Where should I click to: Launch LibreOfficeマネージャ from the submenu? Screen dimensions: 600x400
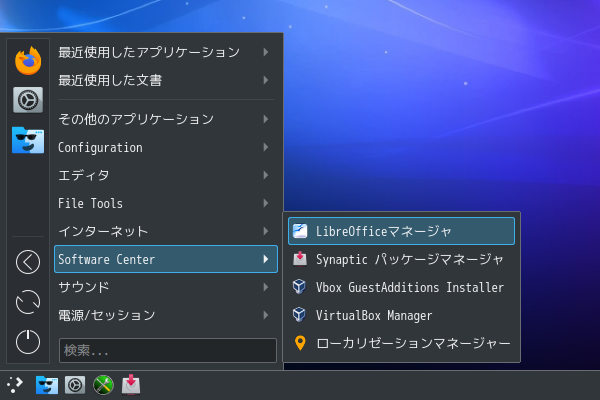(401, 231)
